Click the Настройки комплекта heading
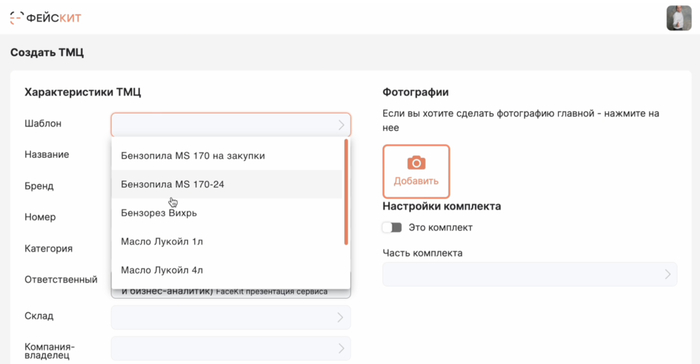The image size is (700, 364). pyautogui.click(x=442, y=206)
